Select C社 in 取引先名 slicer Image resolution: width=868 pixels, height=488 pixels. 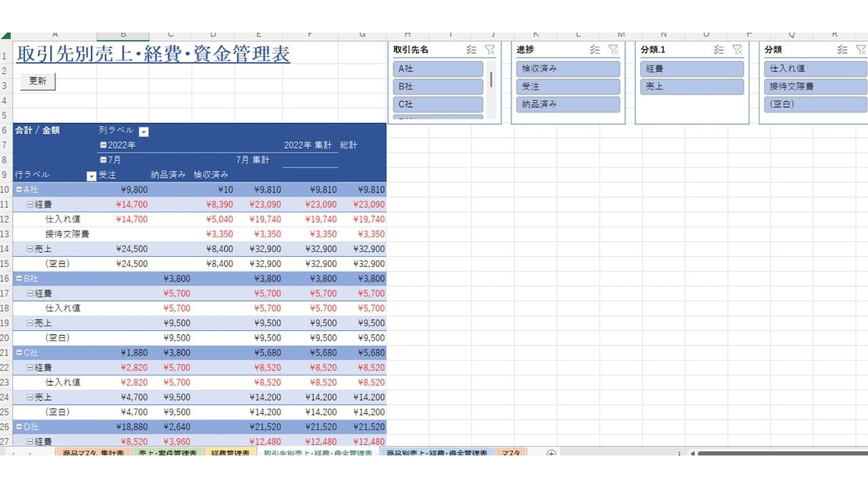tap(438, 104)
